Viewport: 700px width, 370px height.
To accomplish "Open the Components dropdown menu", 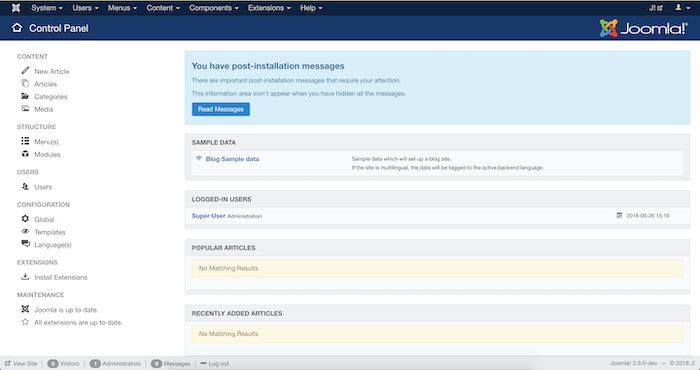I will [214, 8].
